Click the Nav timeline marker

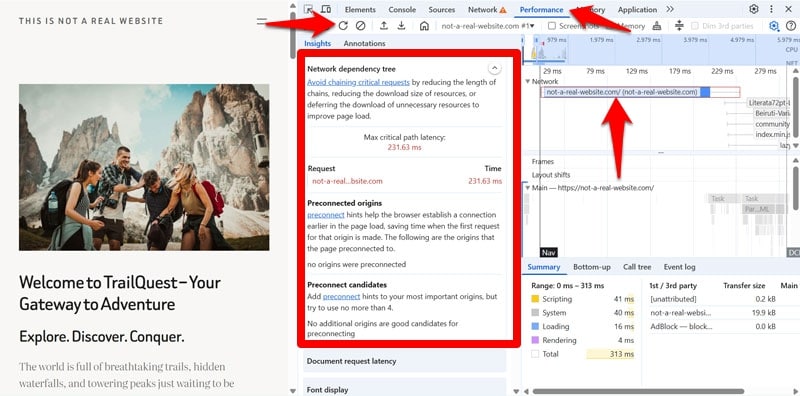[549, 252]
